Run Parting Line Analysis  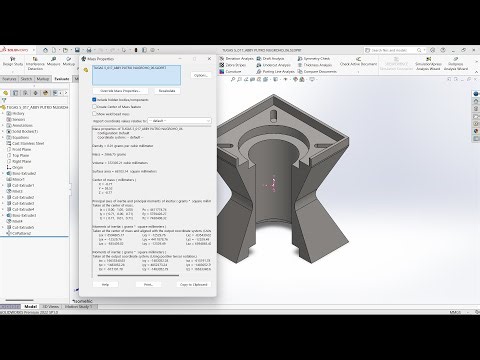point(276,71)
